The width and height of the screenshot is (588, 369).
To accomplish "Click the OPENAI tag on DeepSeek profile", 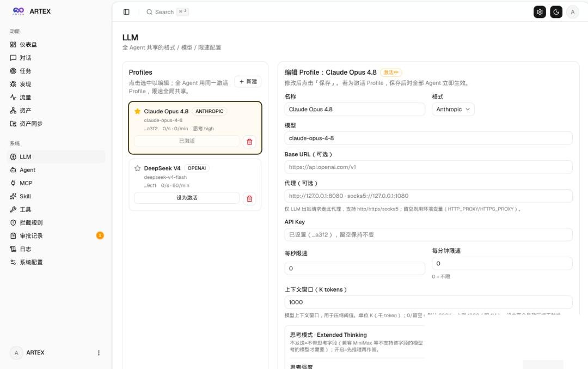I will click(x=197, y=168).
